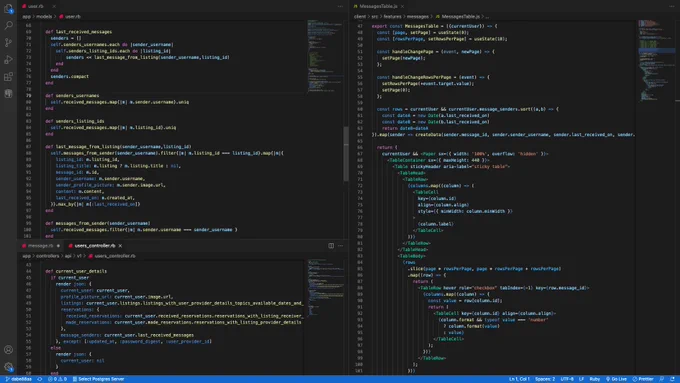Click the user.rb editor vertical scrollbar thumb
680x383 pixels.
tap(346, 154)
